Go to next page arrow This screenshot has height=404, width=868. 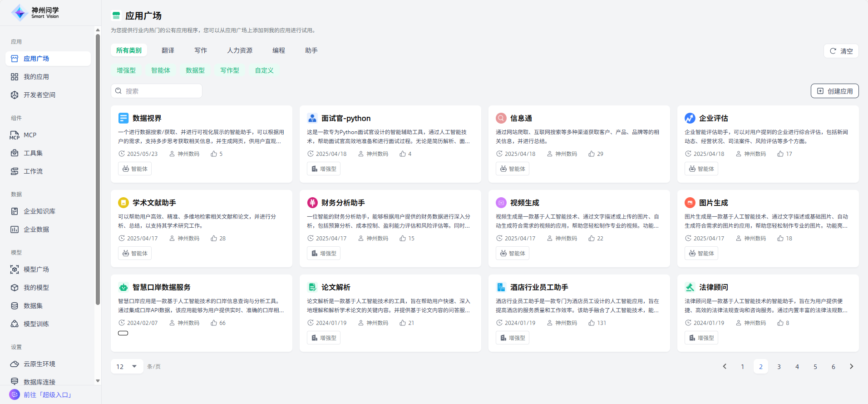851,367
